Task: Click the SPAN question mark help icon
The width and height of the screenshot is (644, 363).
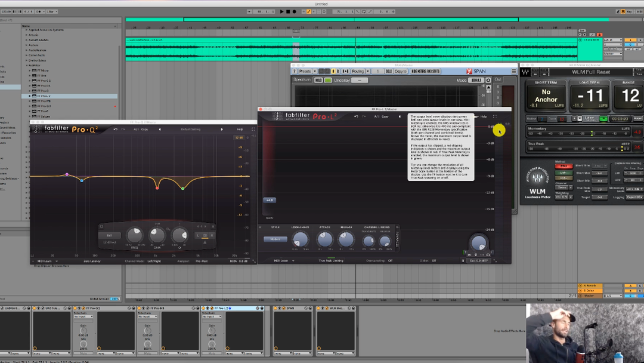Action: (295, 71)
